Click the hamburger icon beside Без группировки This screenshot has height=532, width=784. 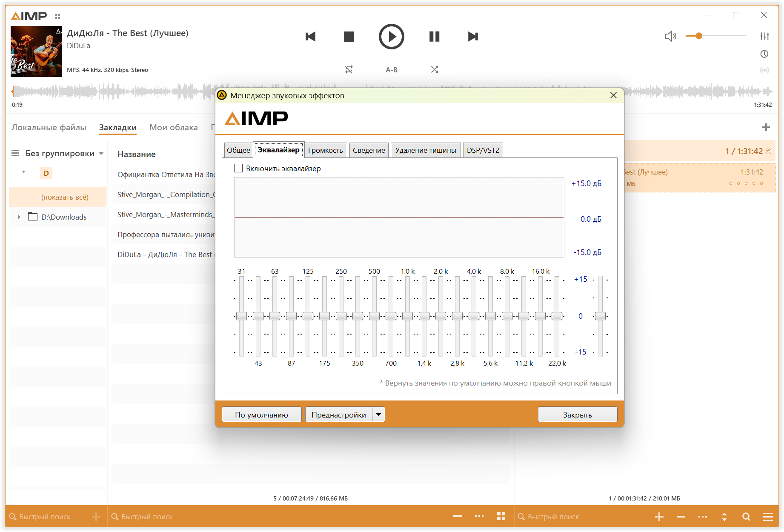click(x=15, y=153)
